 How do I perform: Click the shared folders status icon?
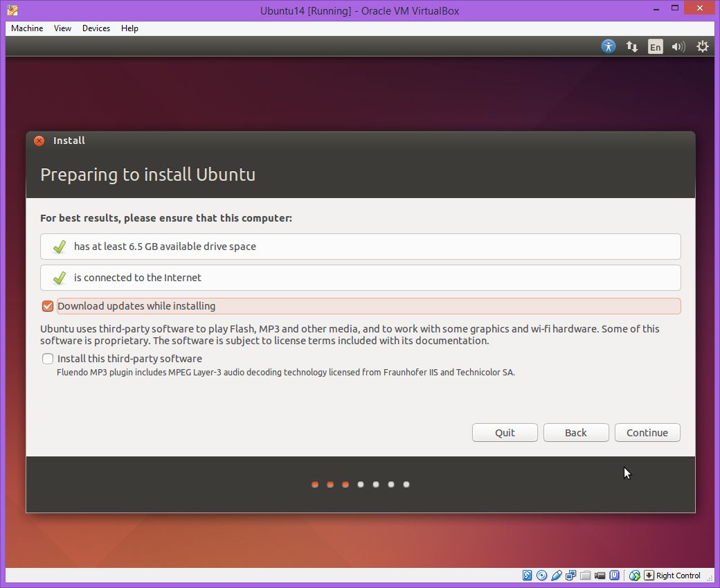[x=586, y=575]
